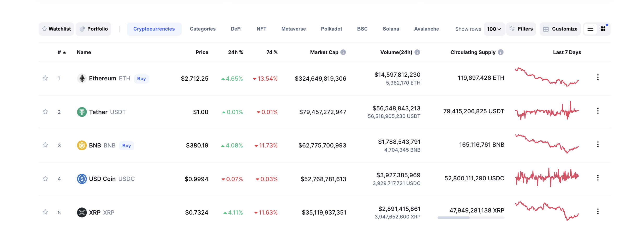Switch to Metaverse tab
Viewport: 644px width, 225px height.
click(294, 29)
